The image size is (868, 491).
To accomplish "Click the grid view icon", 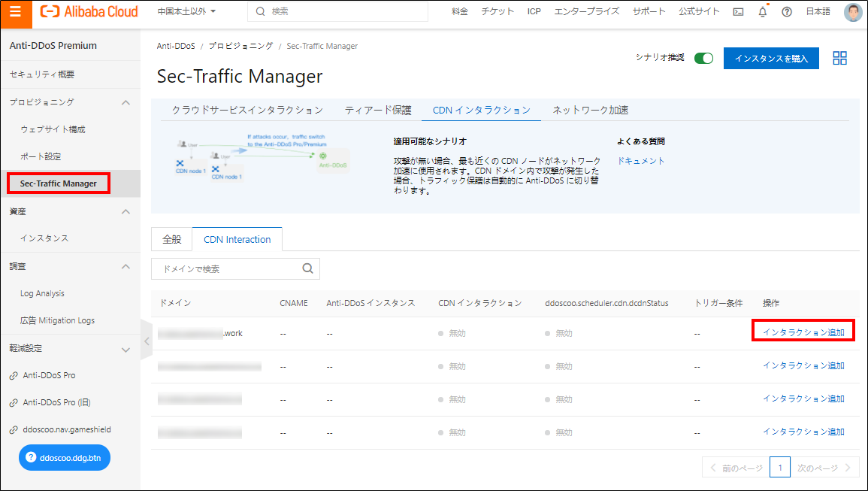I will tap(840, 59).
